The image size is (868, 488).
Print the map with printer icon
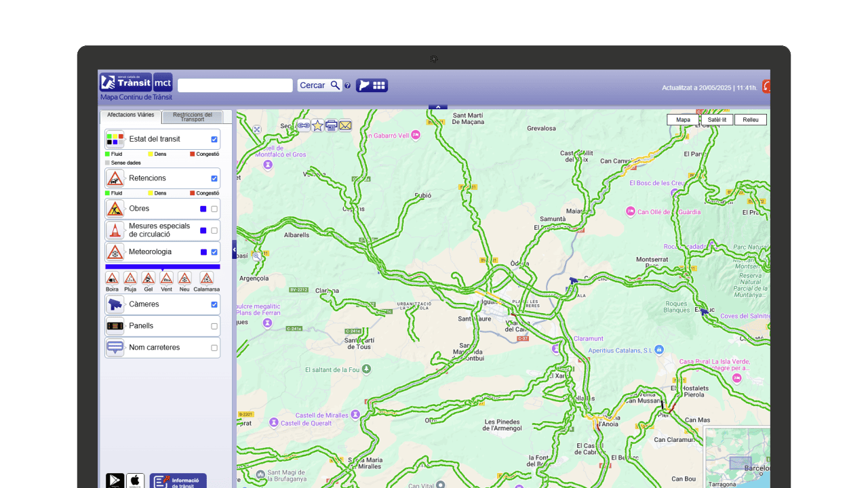(332, 125)
